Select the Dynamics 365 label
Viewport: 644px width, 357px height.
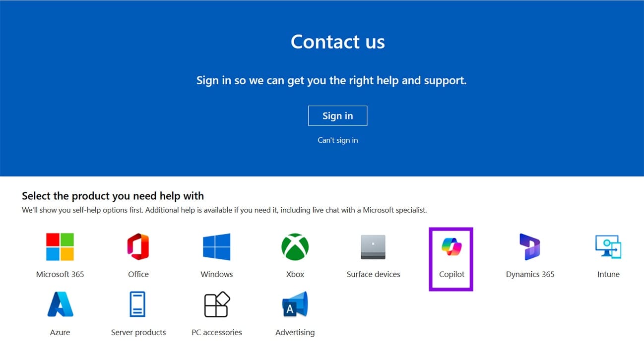(530, 274)
